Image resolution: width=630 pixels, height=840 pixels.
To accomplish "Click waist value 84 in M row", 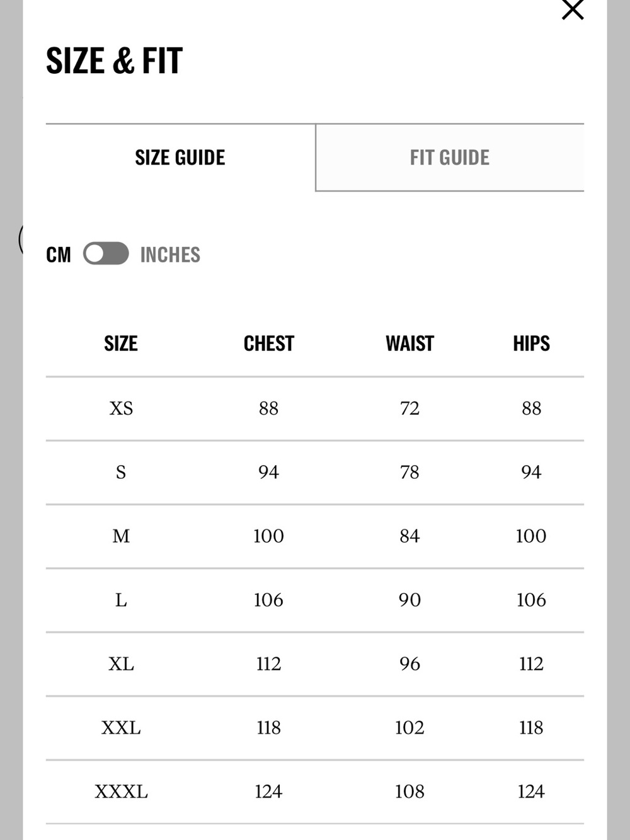I will click(409, 536).
